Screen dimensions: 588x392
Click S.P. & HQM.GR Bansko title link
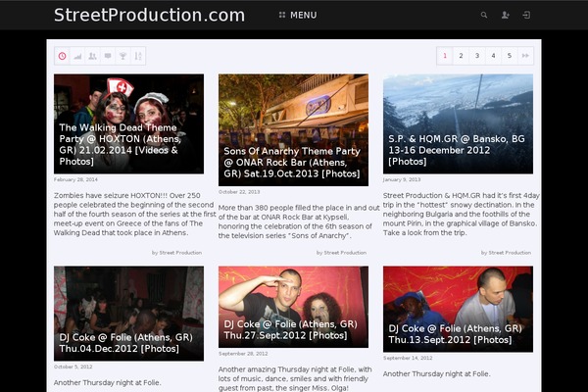tap(457, 150)
